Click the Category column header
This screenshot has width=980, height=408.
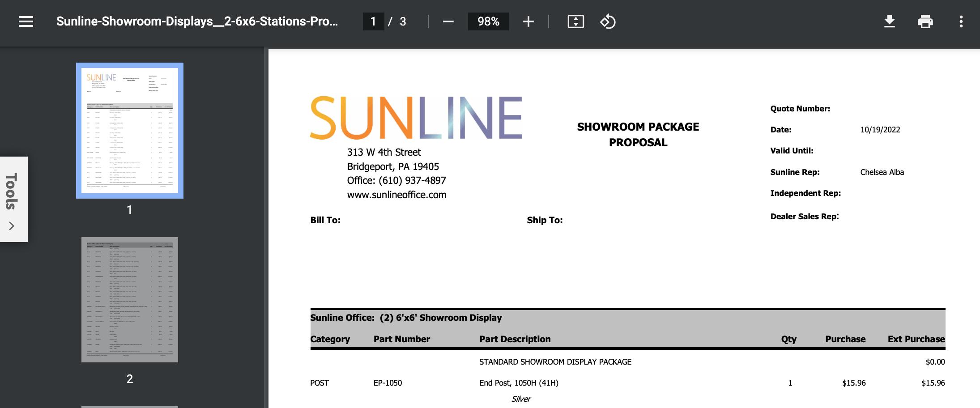330,339
